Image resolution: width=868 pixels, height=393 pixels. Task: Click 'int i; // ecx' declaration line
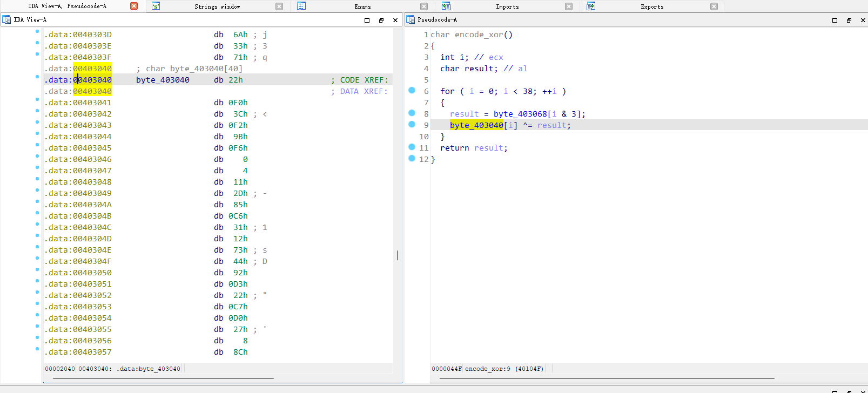click(x=472, y=57)
